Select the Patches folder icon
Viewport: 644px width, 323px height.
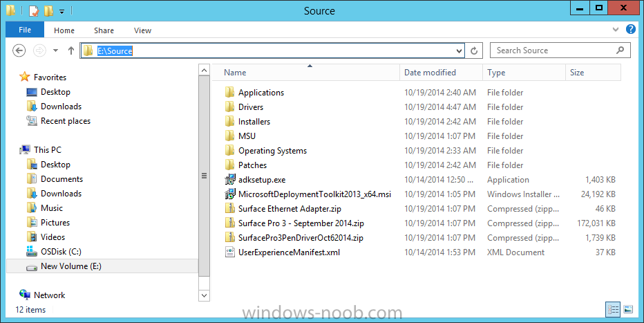pyautogui.click(x=229, y=165)
